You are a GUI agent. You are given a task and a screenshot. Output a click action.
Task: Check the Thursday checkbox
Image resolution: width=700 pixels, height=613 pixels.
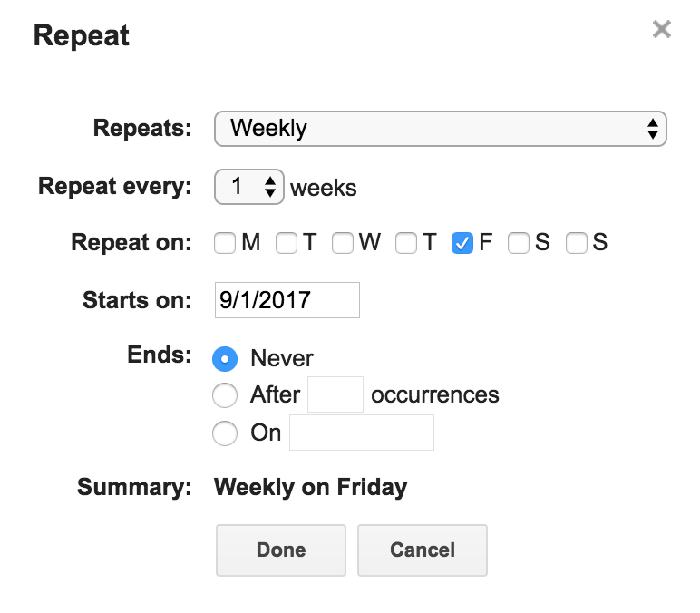click(406, 243)
